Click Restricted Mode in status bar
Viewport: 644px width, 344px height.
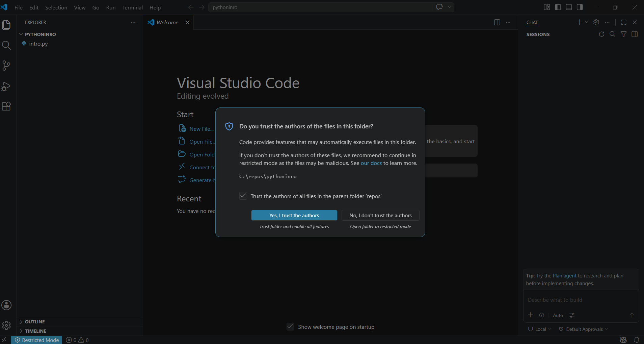[36, 340]
